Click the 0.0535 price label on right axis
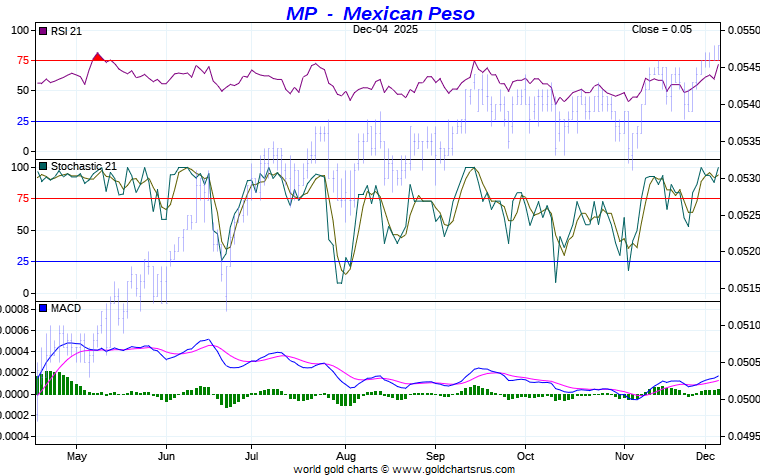 pos(744,141)
